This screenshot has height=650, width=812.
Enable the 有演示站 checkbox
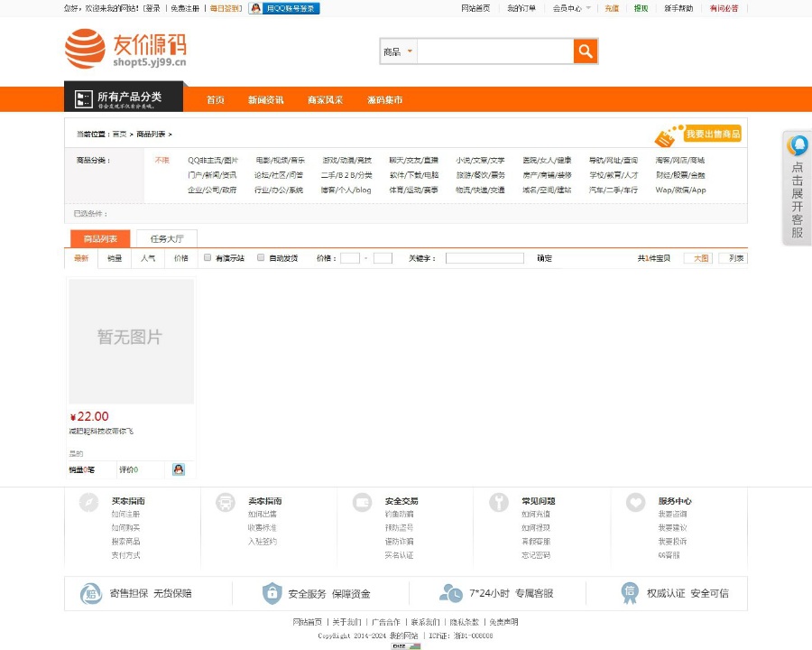tap(207, 257)
